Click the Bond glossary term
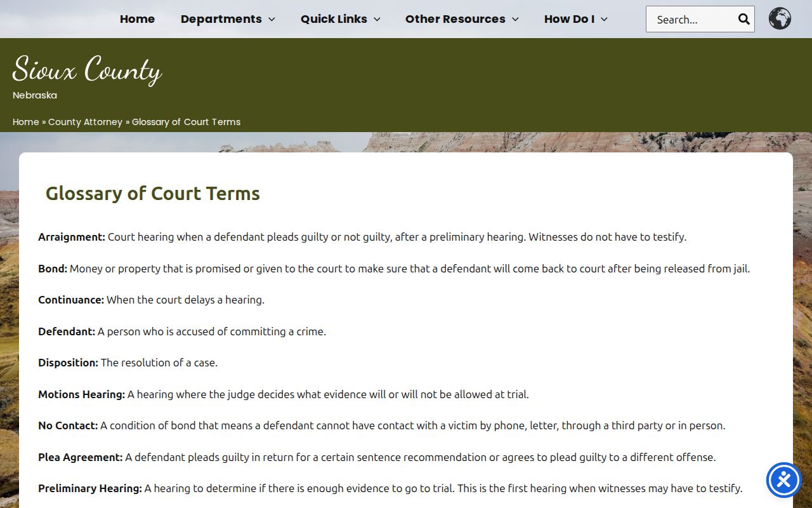The image size is (812, 508). [x=53, y=269]
